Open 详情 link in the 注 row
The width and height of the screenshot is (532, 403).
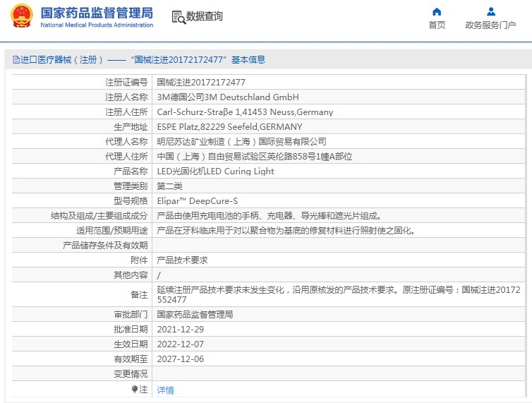click(165, 390)
